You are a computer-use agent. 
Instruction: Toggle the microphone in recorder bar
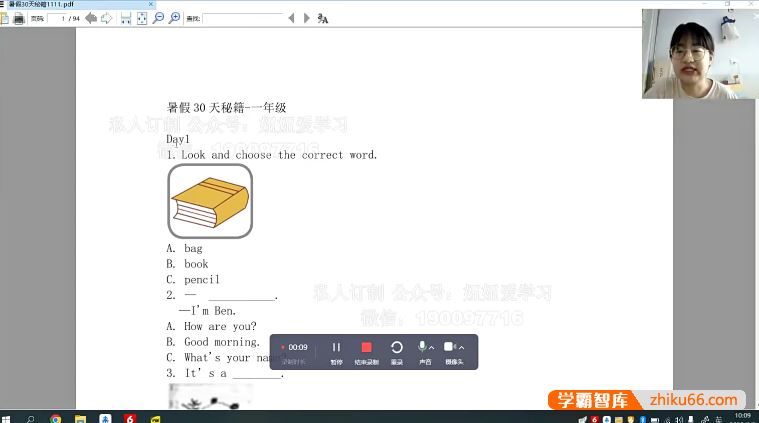click(x=422, y=347)
